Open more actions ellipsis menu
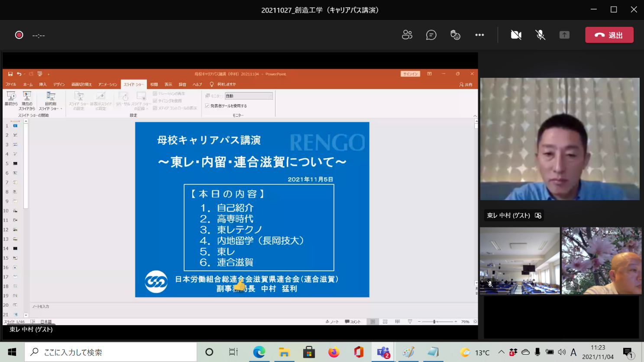The width and height of the screenshot is (644, 362). coord(479,35)
